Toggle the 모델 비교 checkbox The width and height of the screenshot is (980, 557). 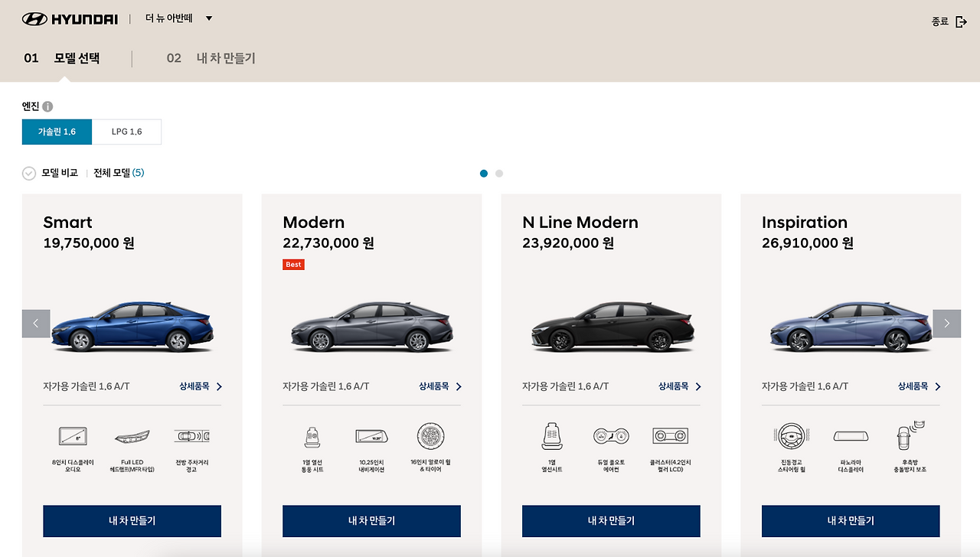pos(29,173)
